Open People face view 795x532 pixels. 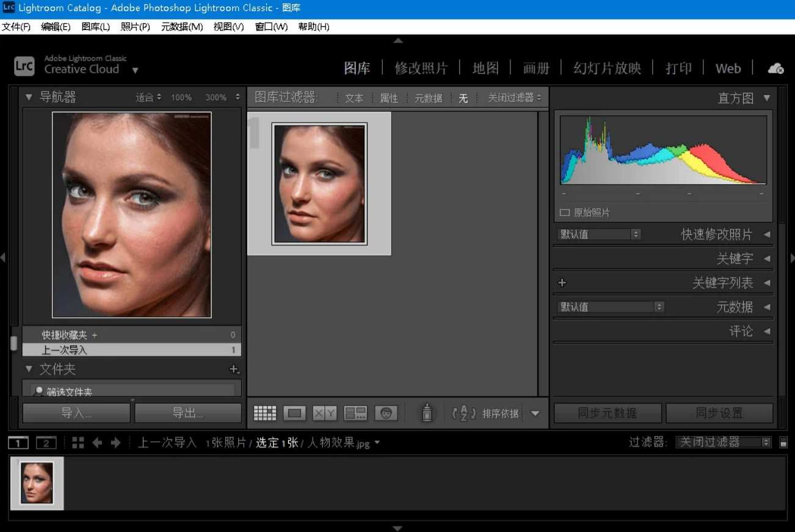[385, 413]
